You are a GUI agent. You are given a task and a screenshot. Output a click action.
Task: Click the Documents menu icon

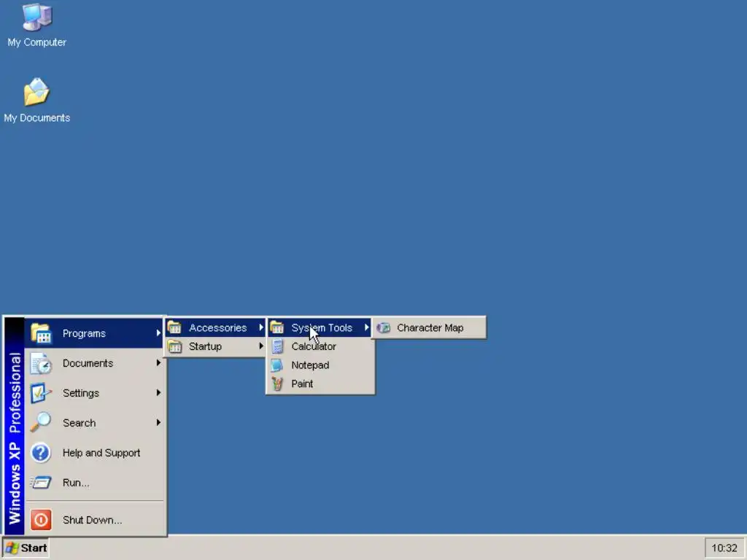[41, 363]
